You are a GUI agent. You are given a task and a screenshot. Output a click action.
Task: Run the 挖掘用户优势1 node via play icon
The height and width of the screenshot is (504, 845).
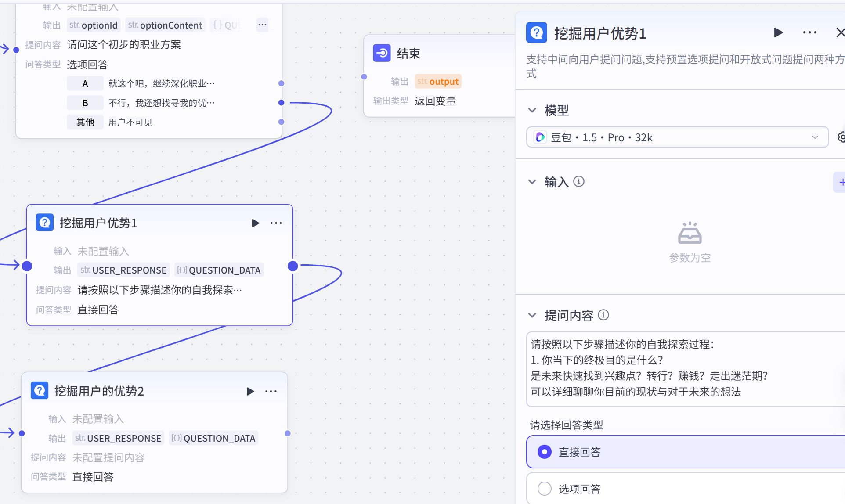tap(256, 223)
